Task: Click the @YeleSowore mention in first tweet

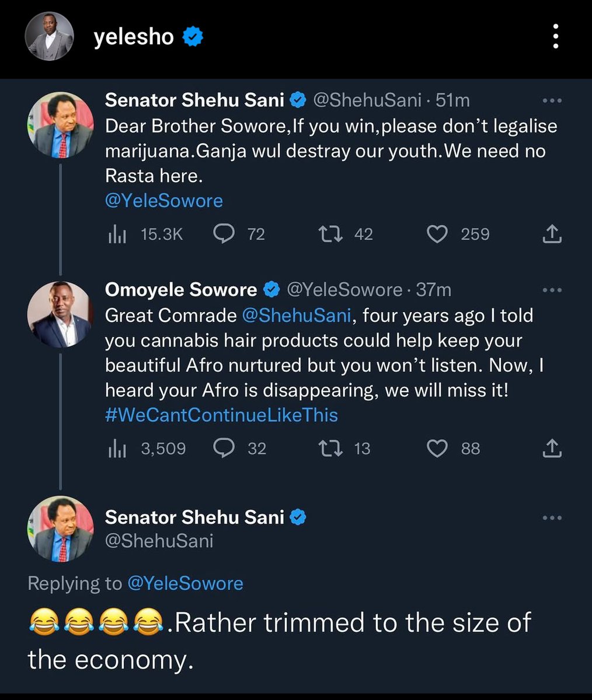Action: click(x=164, y=201)
